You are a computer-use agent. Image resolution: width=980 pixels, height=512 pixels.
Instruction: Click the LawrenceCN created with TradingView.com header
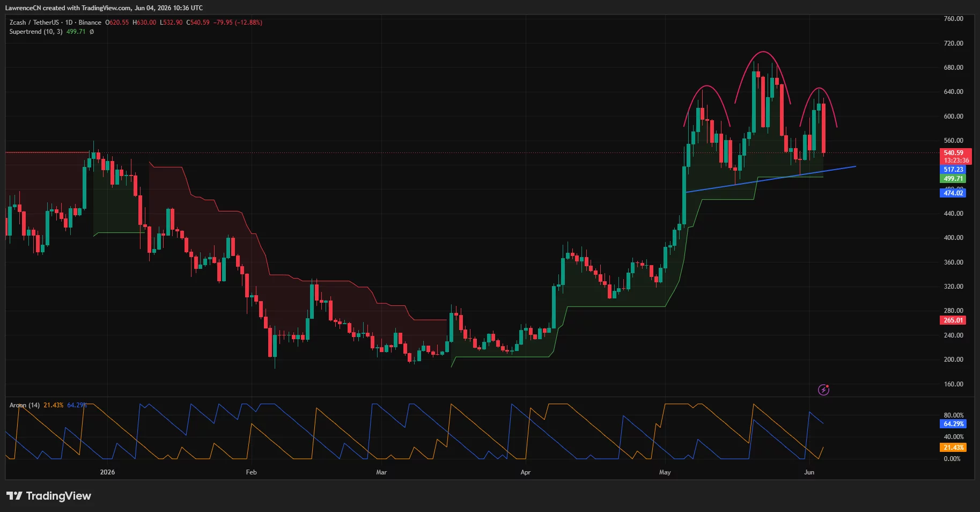(x=104, y=8)
